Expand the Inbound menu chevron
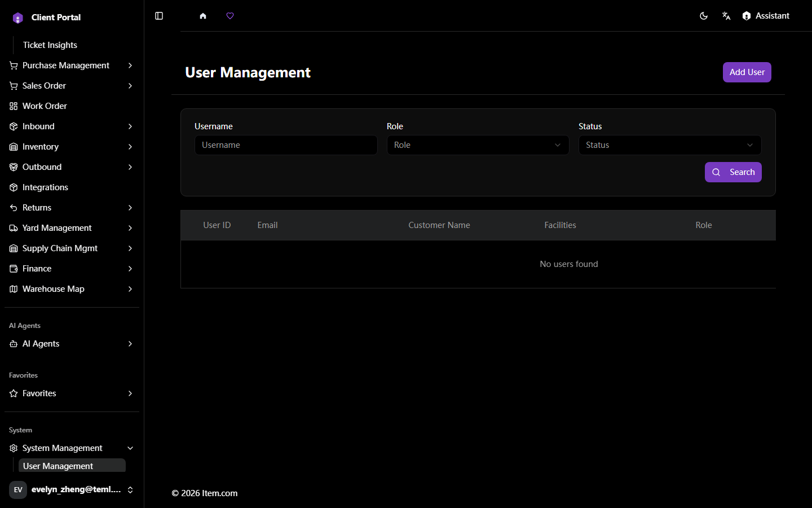 pyautogui.click(x=130, y=126)
